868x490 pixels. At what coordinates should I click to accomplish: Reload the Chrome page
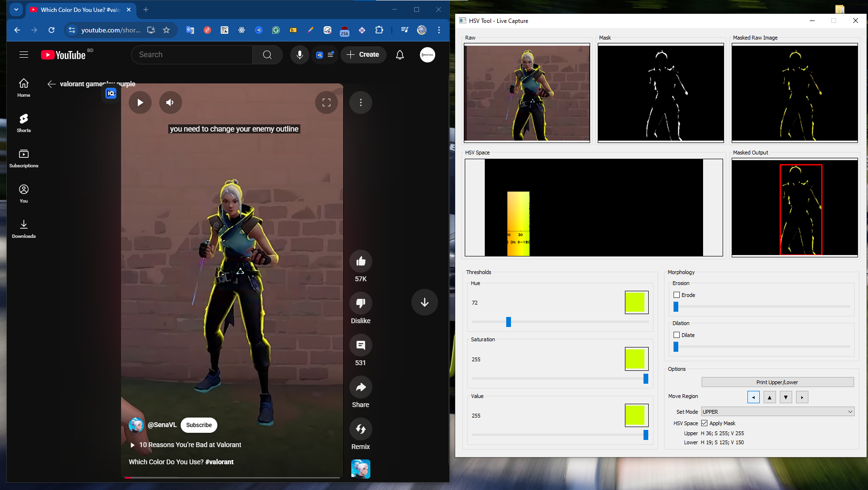point(51,30)
